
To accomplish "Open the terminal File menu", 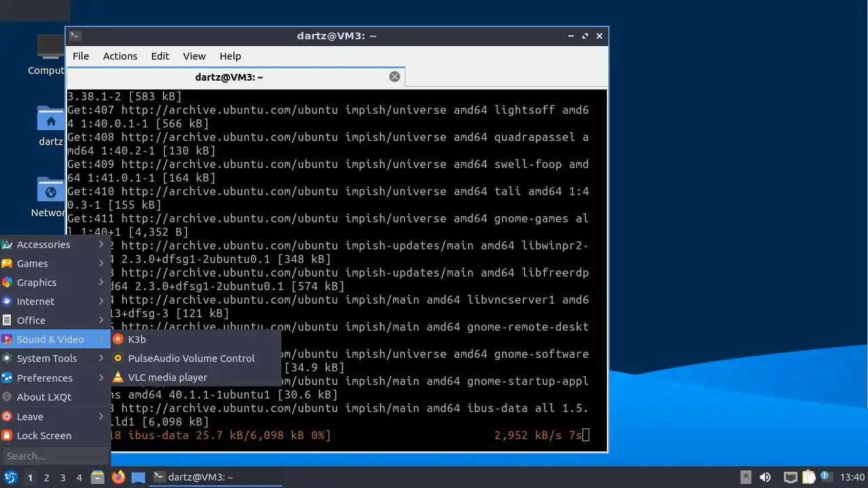I will pos(81,56).
